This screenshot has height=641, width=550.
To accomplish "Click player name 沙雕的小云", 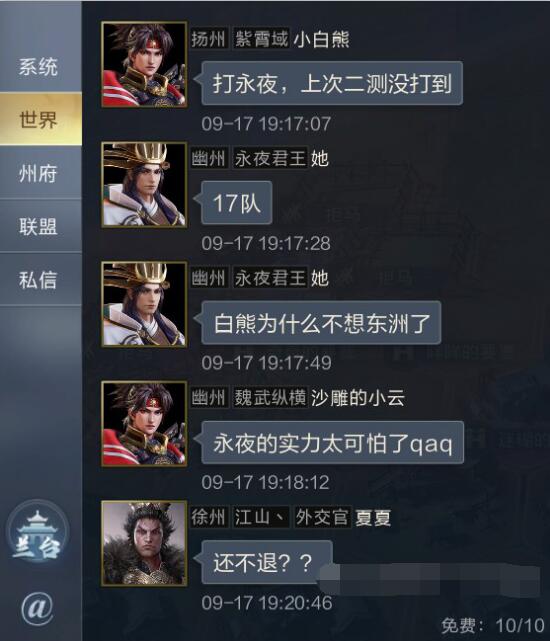I will 358,398.
